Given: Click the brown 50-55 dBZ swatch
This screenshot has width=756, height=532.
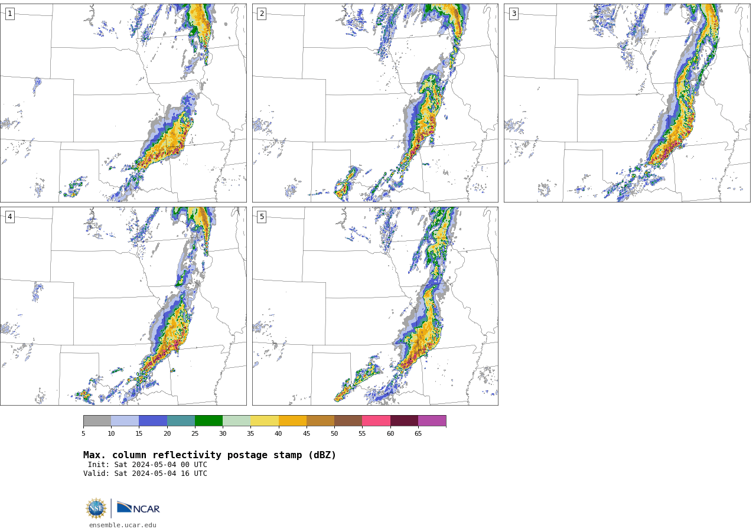Looking at the screenshot, I should click(x=348, y=420).
